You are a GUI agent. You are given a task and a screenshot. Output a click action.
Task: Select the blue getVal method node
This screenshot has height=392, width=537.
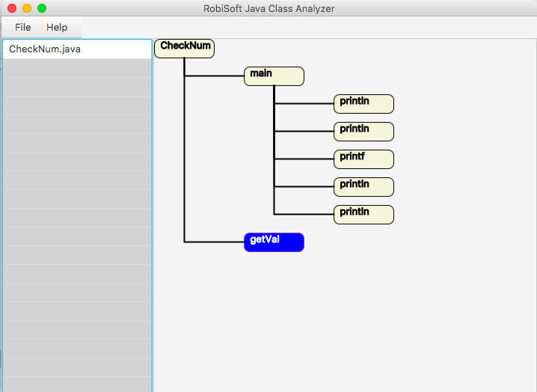click(x=274, y=242)
